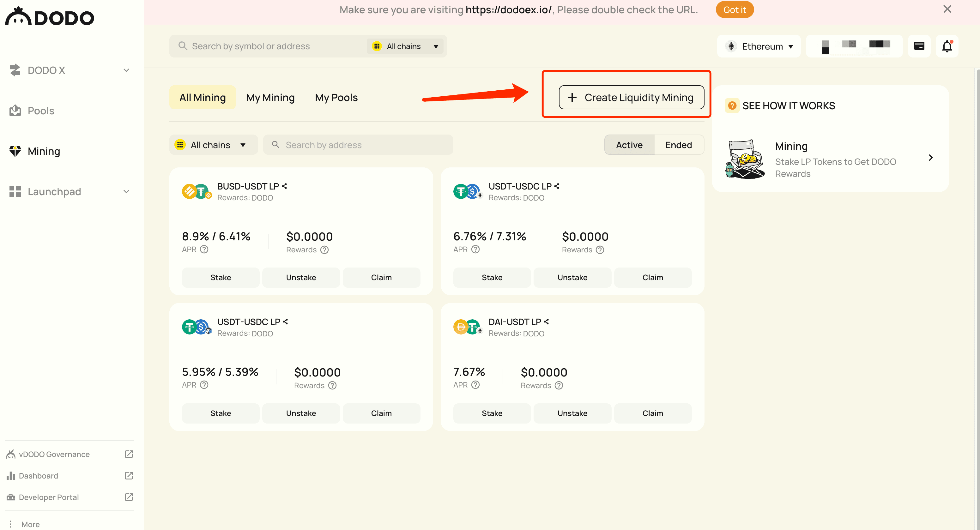Expand the DODO X sidebar menu
980x530 pixels.
click(x=126, y=70)
